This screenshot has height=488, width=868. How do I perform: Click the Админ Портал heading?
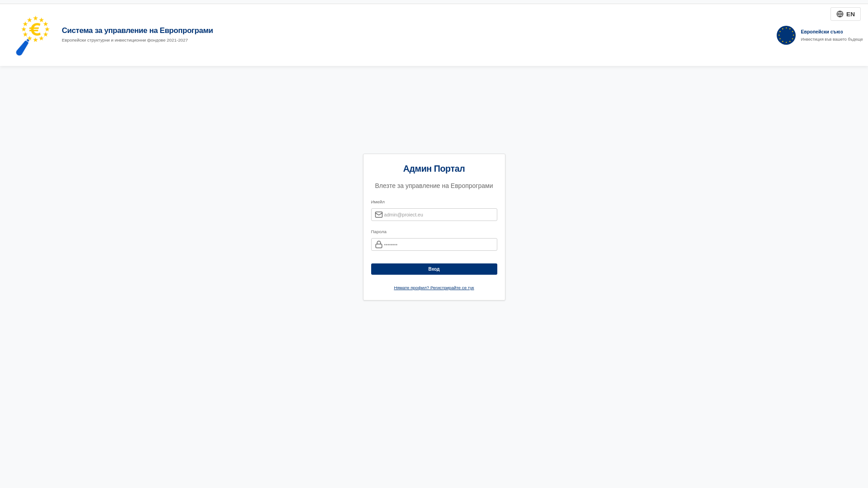(x=434, y=169)
